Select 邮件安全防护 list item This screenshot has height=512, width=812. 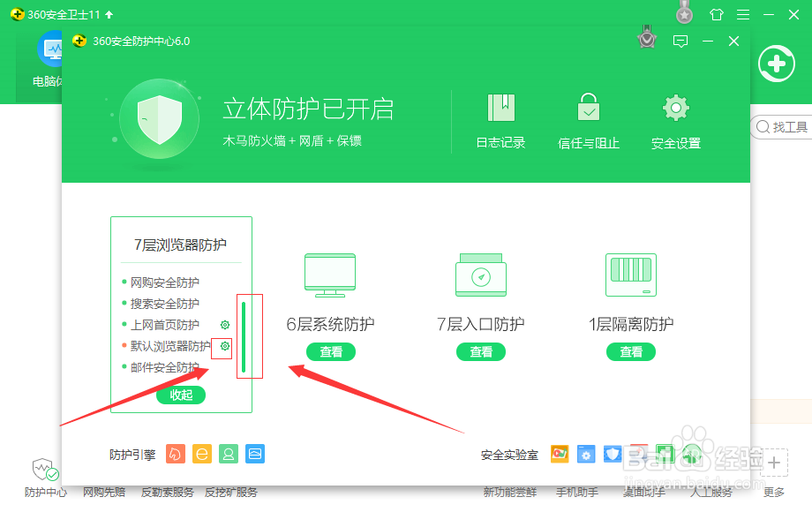(x=165, y=367)
